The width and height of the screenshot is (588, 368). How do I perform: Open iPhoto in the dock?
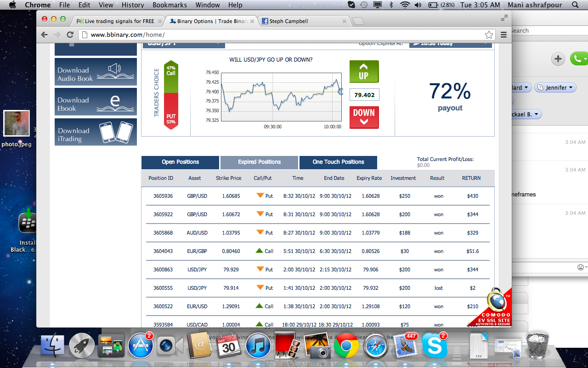click(x=317, y=346)
